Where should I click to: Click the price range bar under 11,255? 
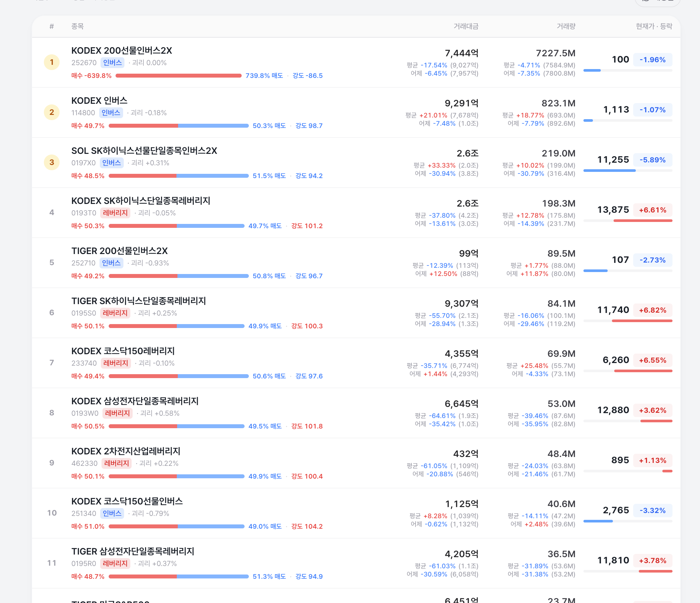click(x=628, y=171)
